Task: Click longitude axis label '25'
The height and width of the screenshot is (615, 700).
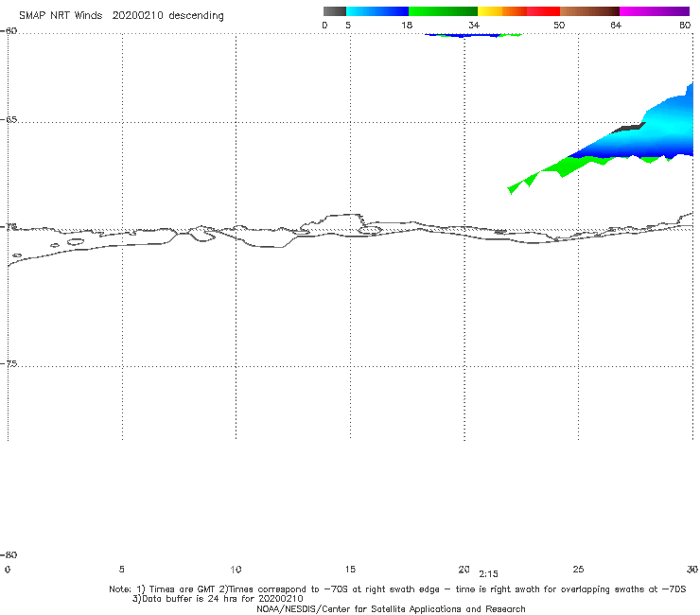Action: (x=578, y=570)
